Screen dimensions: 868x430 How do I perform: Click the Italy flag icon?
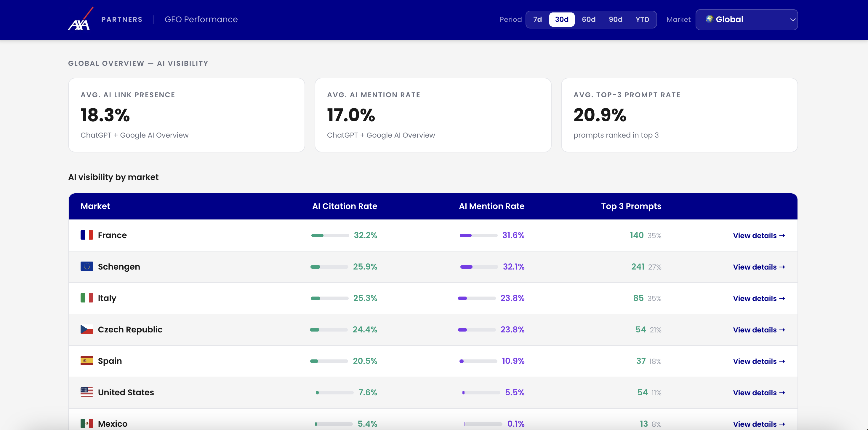point(87,298)
